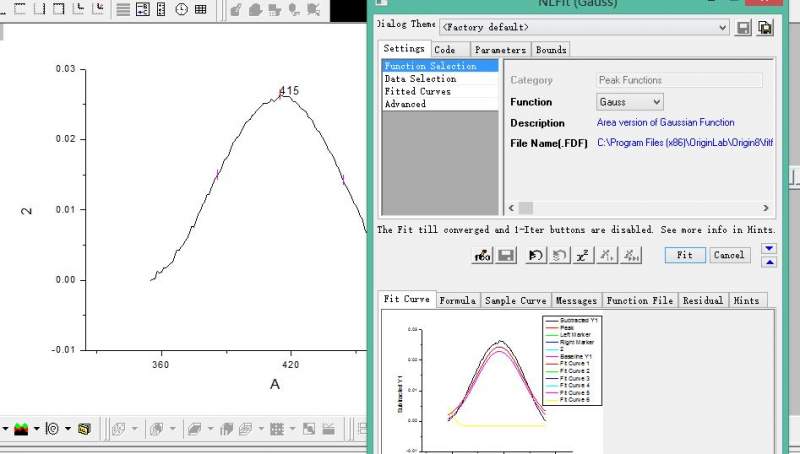This screenshot has height=454, width=800.
Task: Click the blue up-arrow panel expand button
Action: pos(769,262)
